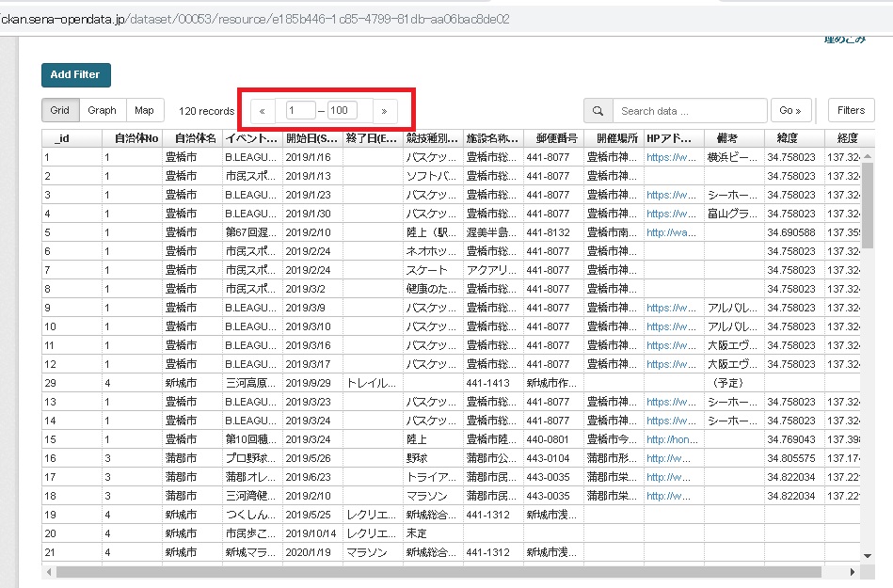Click the Add Filter button

[75, 74]
